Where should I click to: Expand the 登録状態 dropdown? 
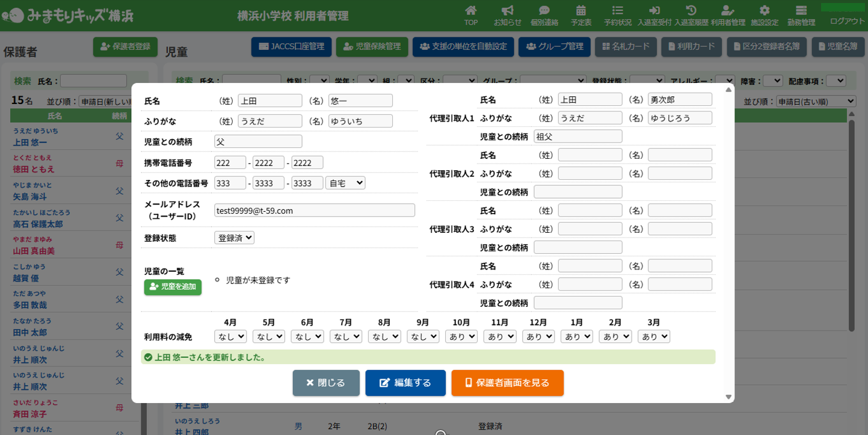tap(234, 238)
